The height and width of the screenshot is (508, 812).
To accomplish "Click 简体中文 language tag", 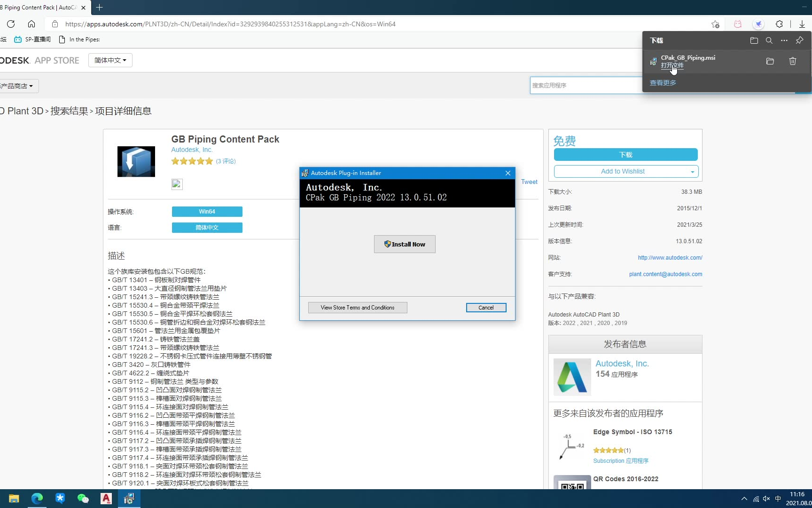I will coord(207,228).
